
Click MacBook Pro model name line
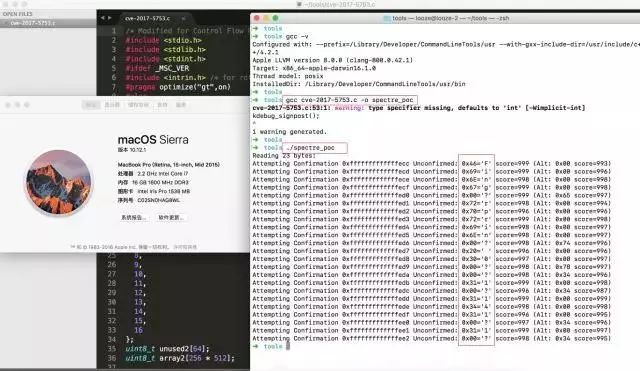tap(169, 164)
